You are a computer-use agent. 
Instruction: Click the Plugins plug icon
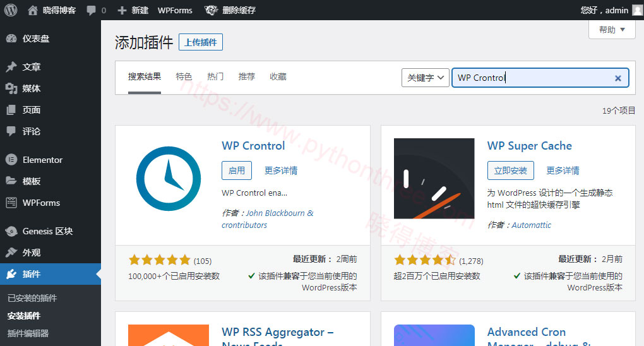click(11, 274)
